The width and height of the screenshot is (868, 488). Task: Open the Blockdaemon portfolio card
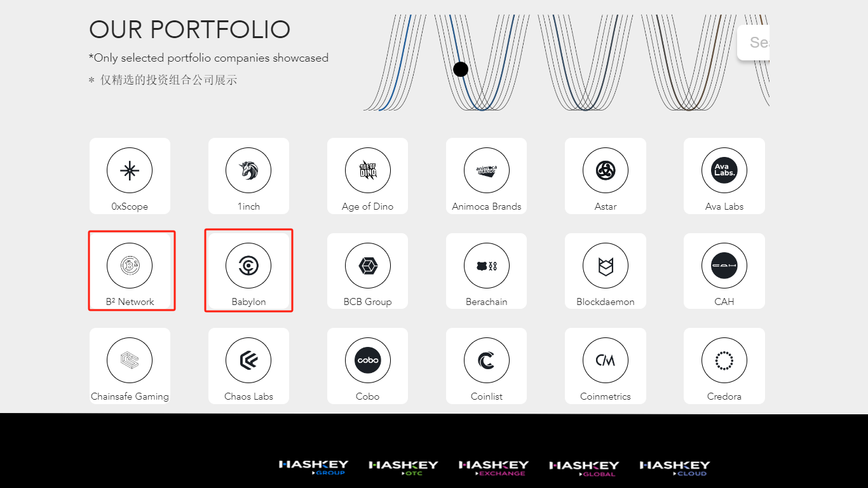pyautogui.click(x=605, y=271)
